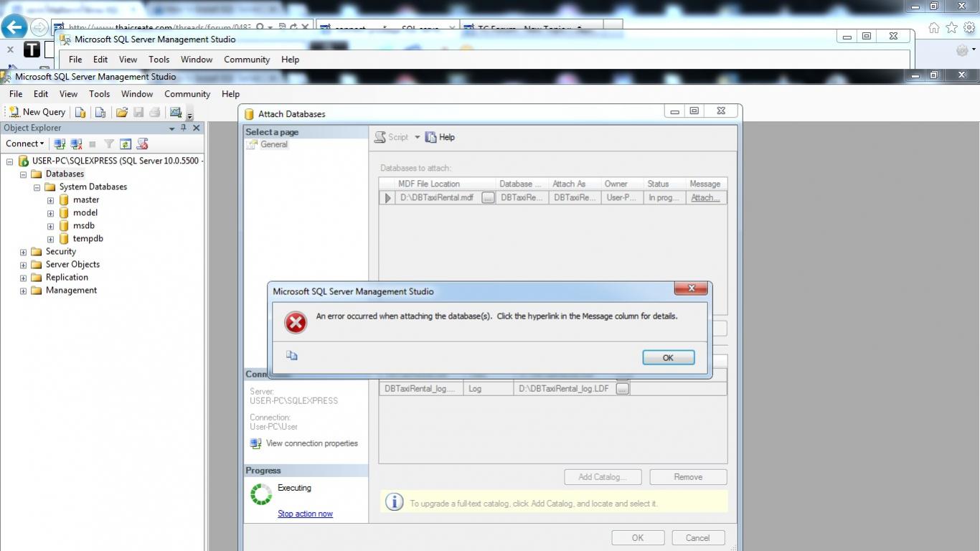Expand the model database node

(50, 213)
